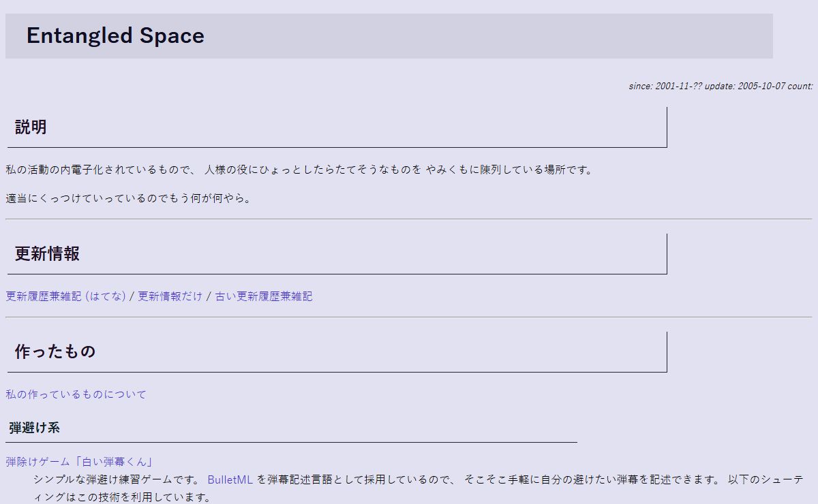Viewport: 818px width, 504px height.
Task: Click the Entangled Space page title
Action: pyautogui.click(x=115, y=35)
